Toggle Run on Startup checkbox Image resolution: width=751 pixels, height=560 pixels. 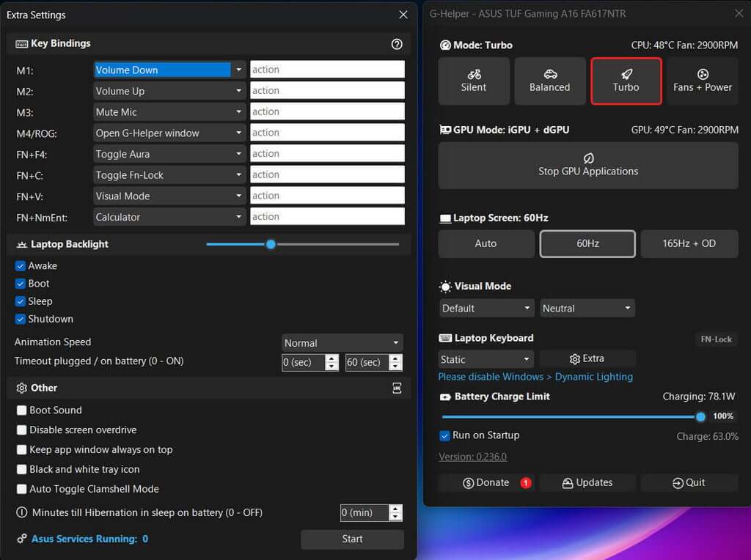tap(444, 435)
